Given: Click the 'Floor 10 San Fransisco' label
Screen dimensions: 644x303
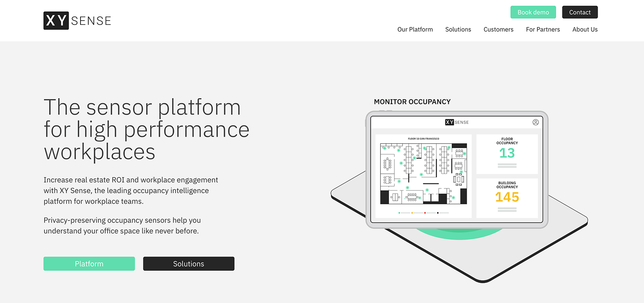Looking at the screenshot, I should [x=423, y=139].
